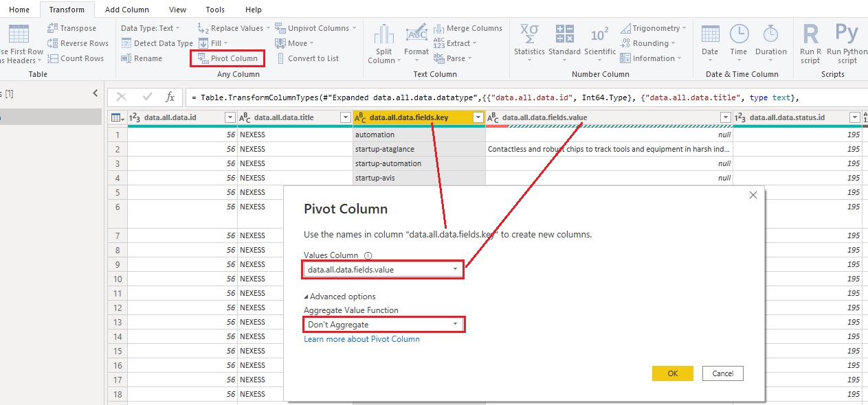Viewport: 868px width, 405px height.
Task: Collapse the queries pane
Action: [x=95, y=93]
